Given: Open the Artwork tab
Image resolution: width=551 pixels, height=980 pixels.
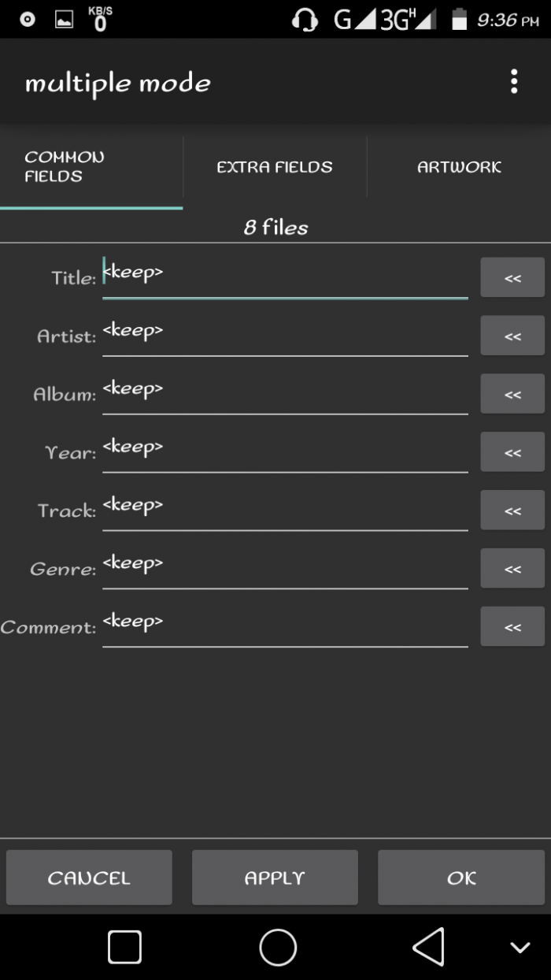Looking at the screenshot, I should (459, 167).
